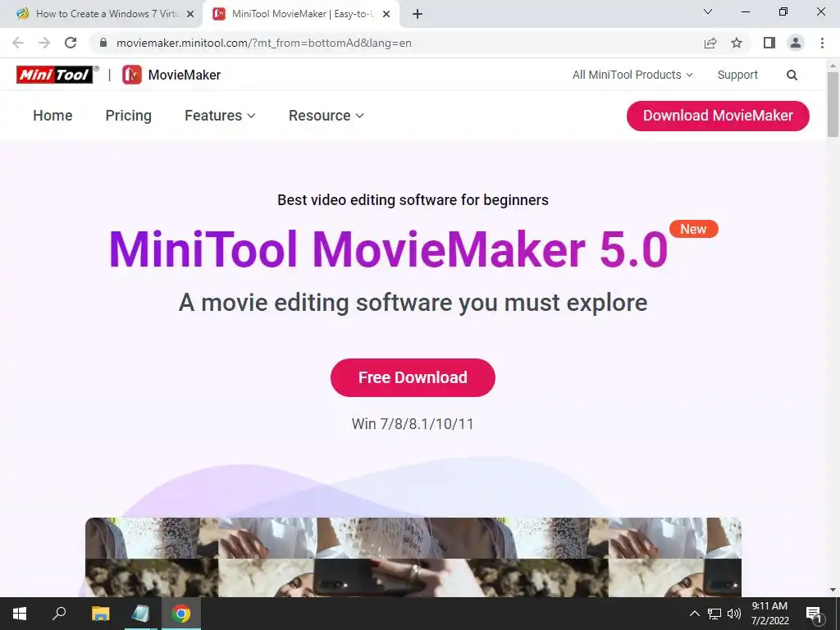Viewport: 840px width, 630px height.
Task: Open the Chrome three-dot menu
Action: (x=822, y=43)
